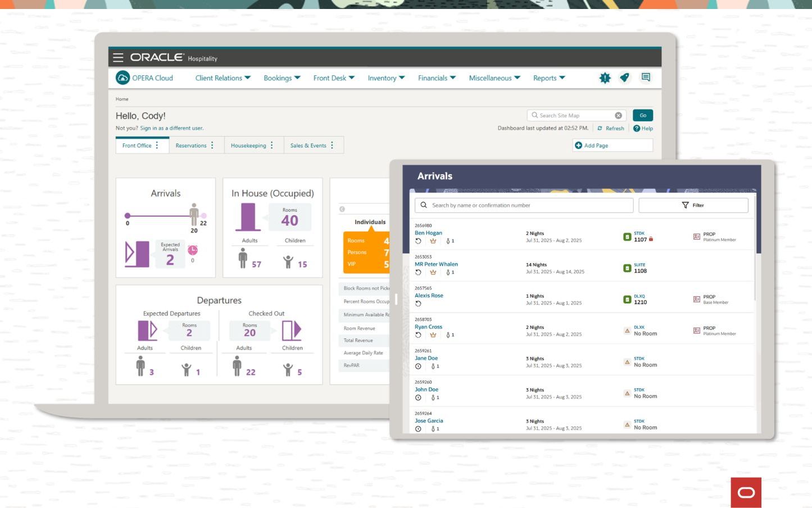Click the green room status icon for room 1107
812x508 pixels.
[627, 237]
